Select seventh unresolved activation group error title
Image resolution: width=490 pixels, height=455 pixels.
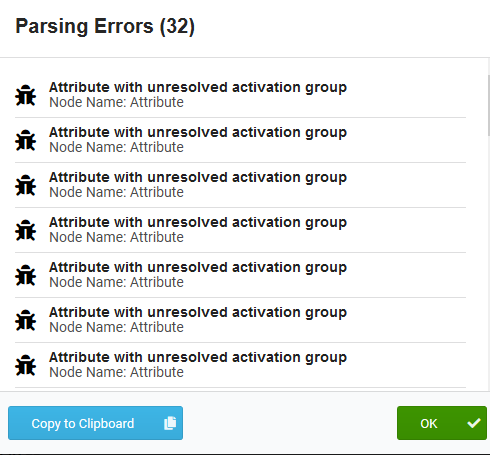point(198,358)
